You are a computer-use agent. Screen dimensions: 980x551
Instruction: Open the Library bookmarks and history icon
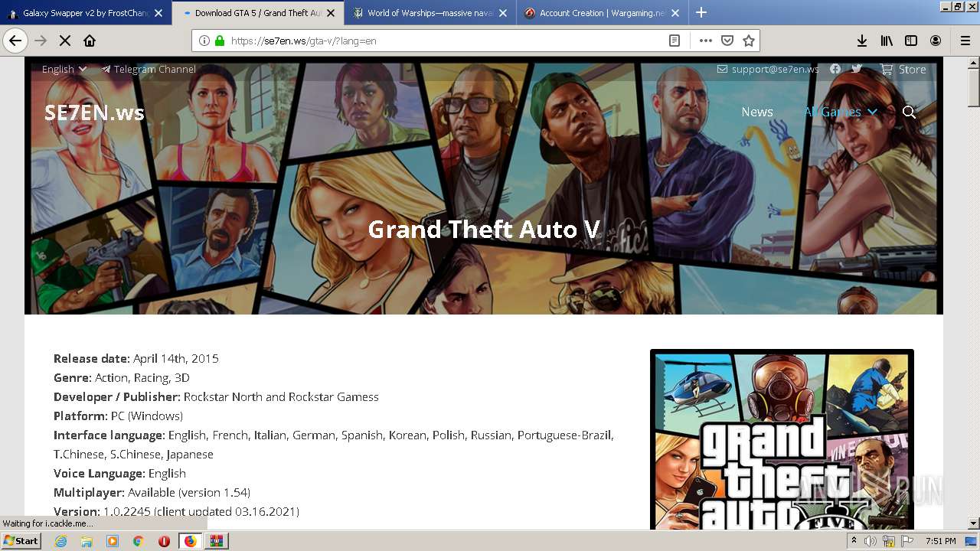[887, 41]
